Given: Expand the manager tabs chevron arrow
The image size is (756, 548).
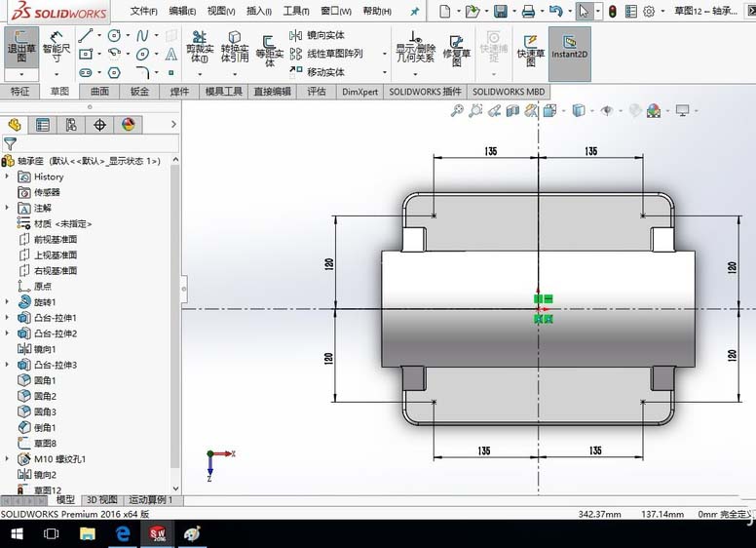Looking at the screenshot, I should tap(173, 125).
